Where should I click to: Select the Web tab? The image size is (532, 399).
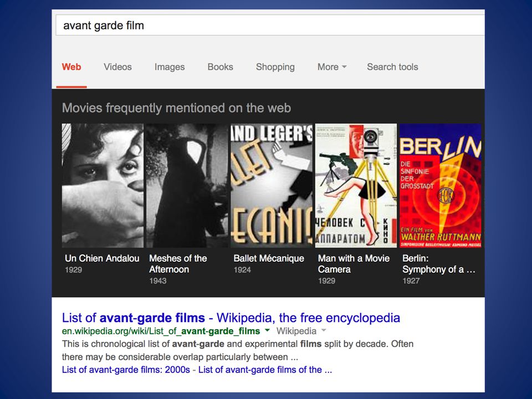[71, 67]
